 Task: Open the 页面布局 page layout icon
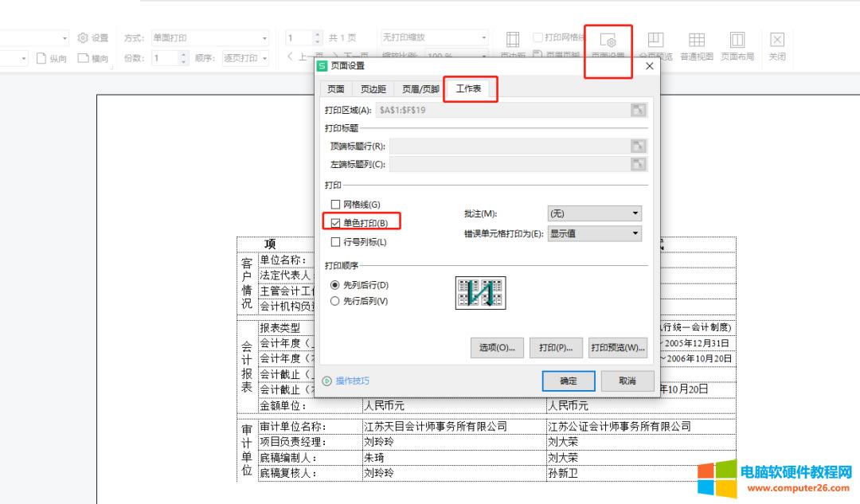tap(737, 46)
